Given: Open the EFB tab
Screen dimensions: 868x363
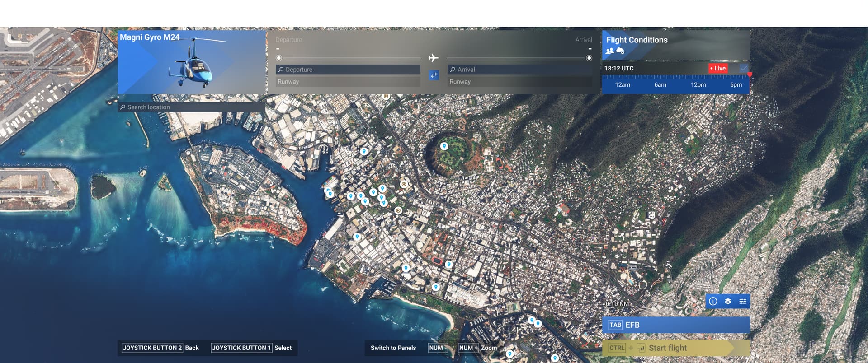Looking at the screenshot, I should click(x=675, y=325).
